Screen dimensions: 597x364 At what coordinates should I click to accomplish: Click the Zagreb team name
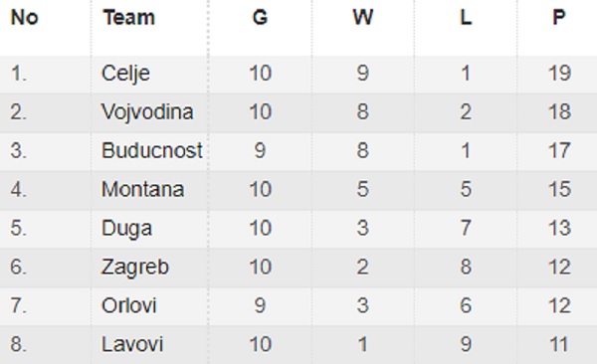[x=134, y=268]
